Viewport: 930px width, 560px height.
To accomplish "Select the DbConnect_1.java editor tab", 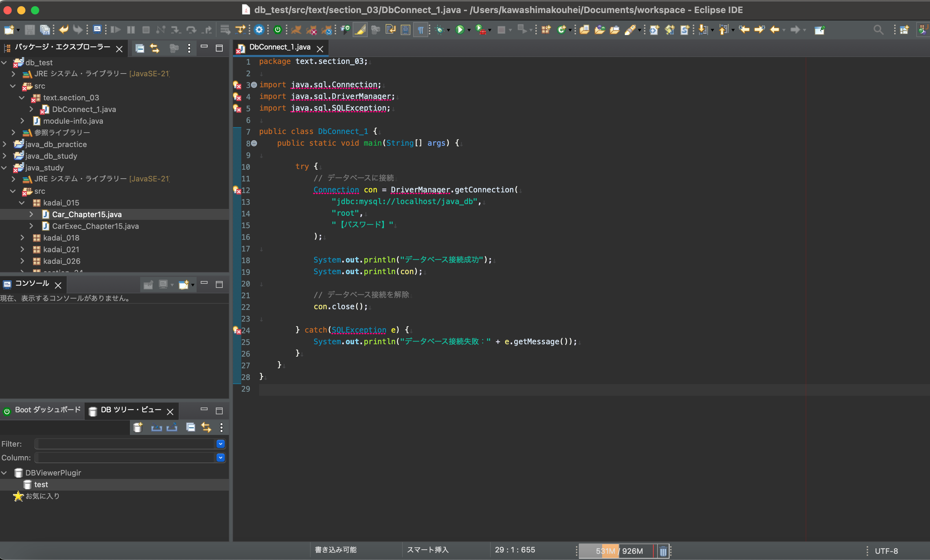I will coord(280,47).
